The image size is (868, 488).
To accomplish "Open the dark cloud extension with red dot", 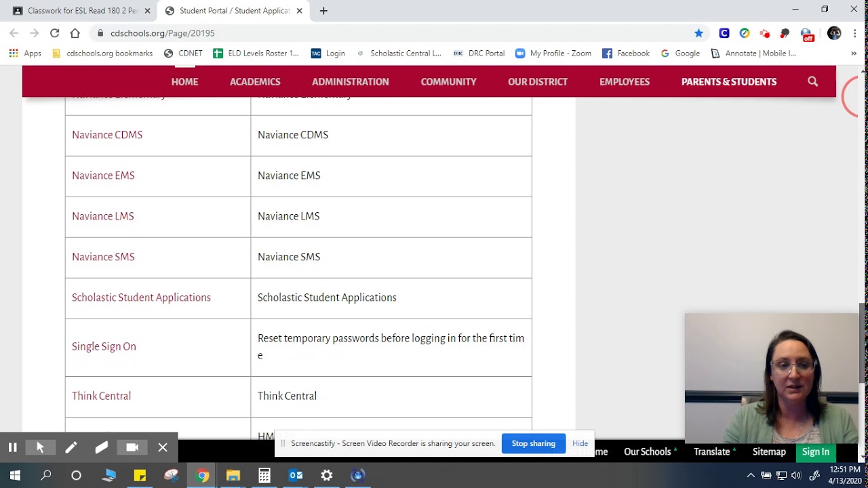I will coord(785,33).
